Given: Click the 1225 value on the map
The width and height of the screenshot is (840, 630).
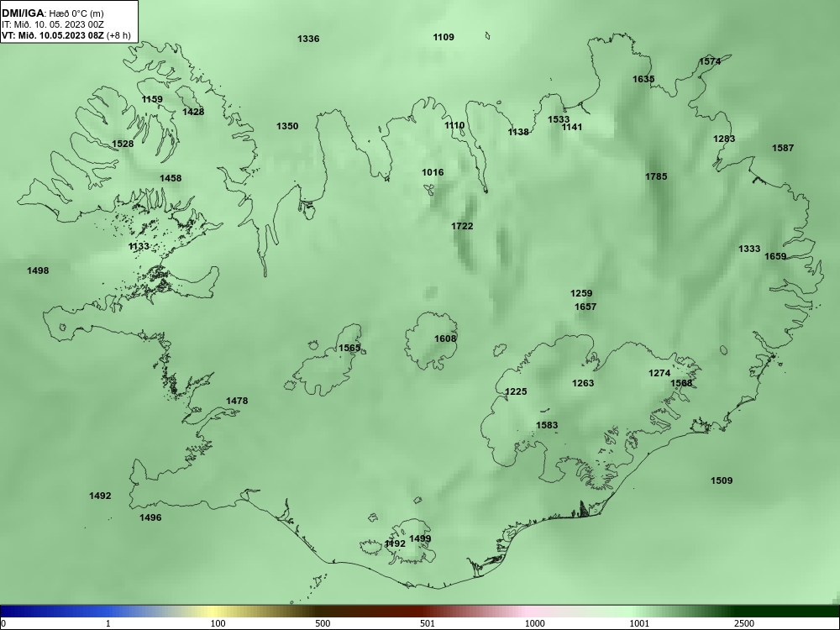Looking at the screenshot, I should pyautogui.click(x=516, y=391).
